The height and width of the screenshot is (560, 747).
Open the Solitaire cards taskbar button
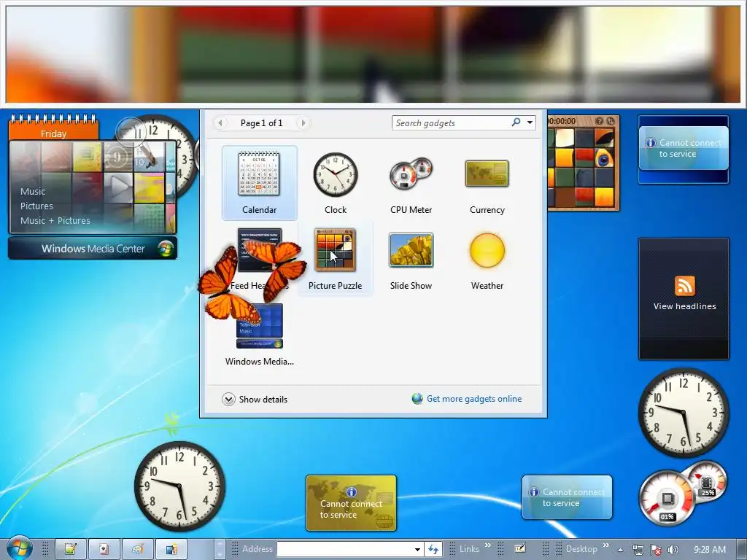[x=104, y=550]
